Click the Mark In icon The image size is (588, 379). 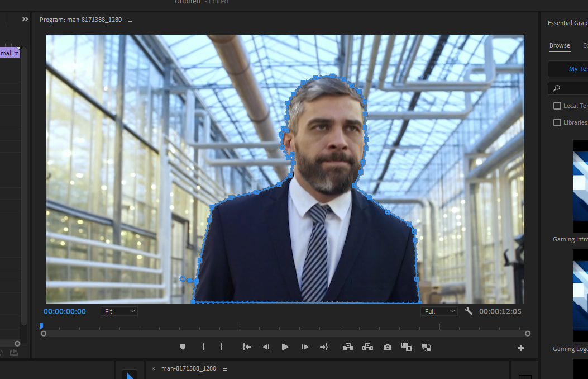(203, 347)
